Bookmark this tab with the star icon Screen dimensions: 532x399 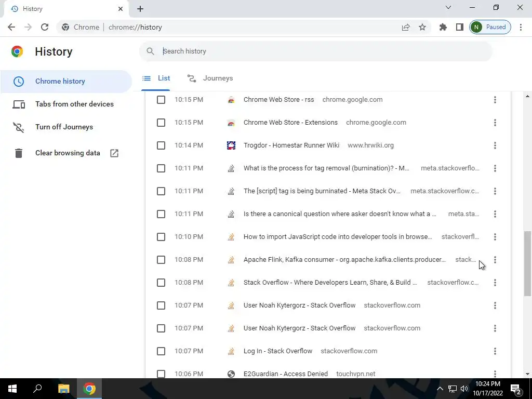pos(422,27)
